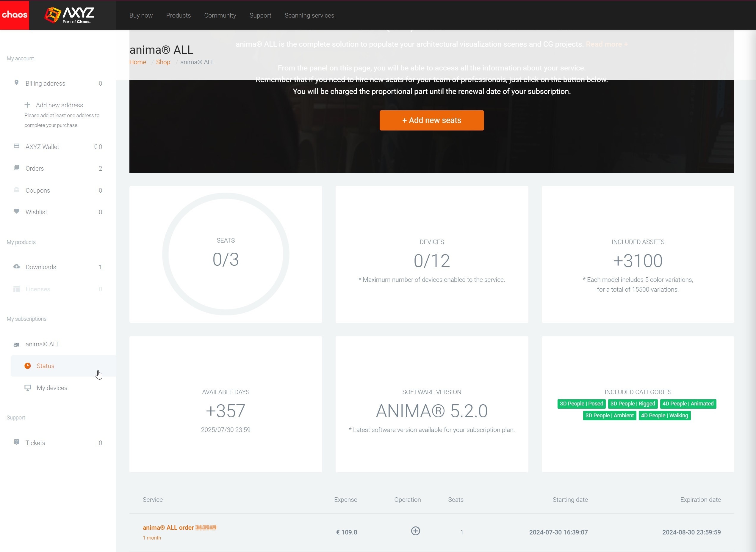Go to Shop breadcrumb link
This screenshot has height=552, width=756.
coord(163,62)
